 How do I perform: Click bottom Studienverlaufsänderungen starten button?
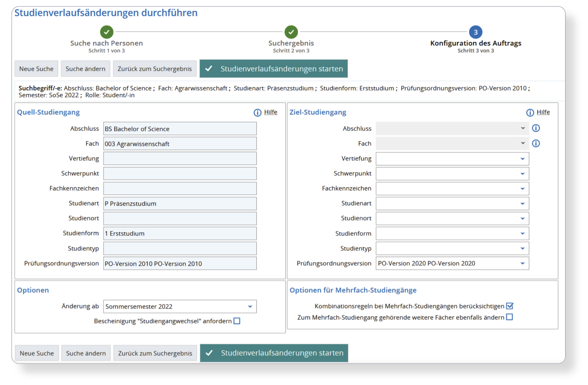pyautogui.click(x=274, y=353)
